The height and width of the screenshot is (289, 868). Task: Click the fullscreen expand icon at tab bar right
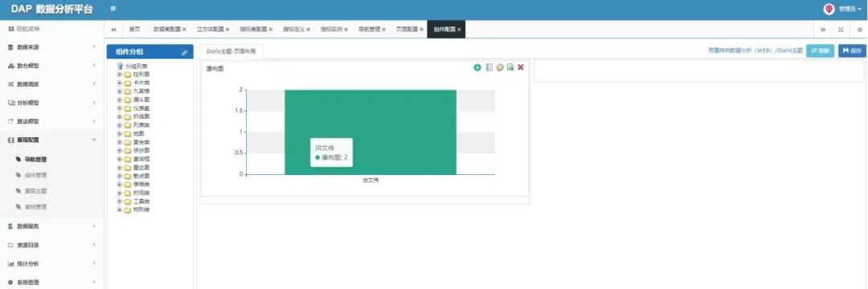tap(841, 29)
